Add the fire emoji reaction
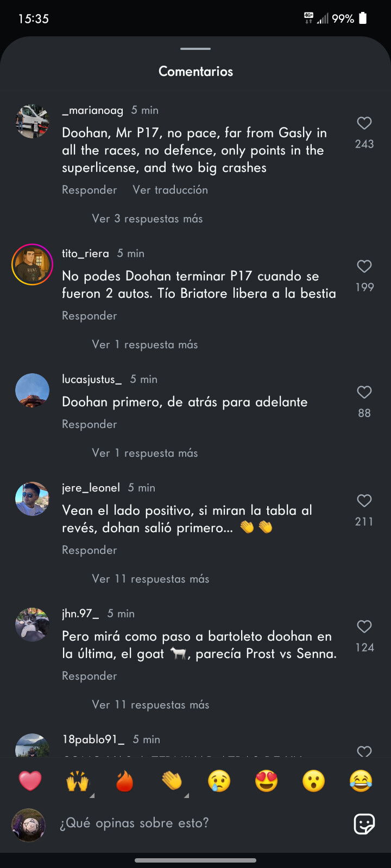This screenshot has width=391, height=868. click(125, 781)
